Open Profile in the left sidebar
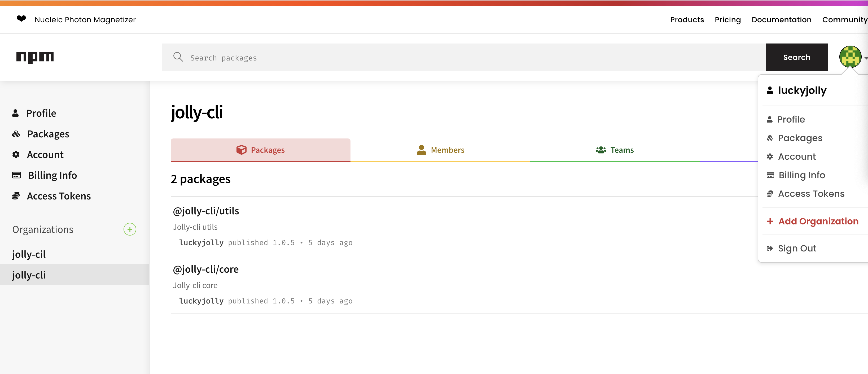Viewport: 868px width, 374px height. click(x=41, y=113)
